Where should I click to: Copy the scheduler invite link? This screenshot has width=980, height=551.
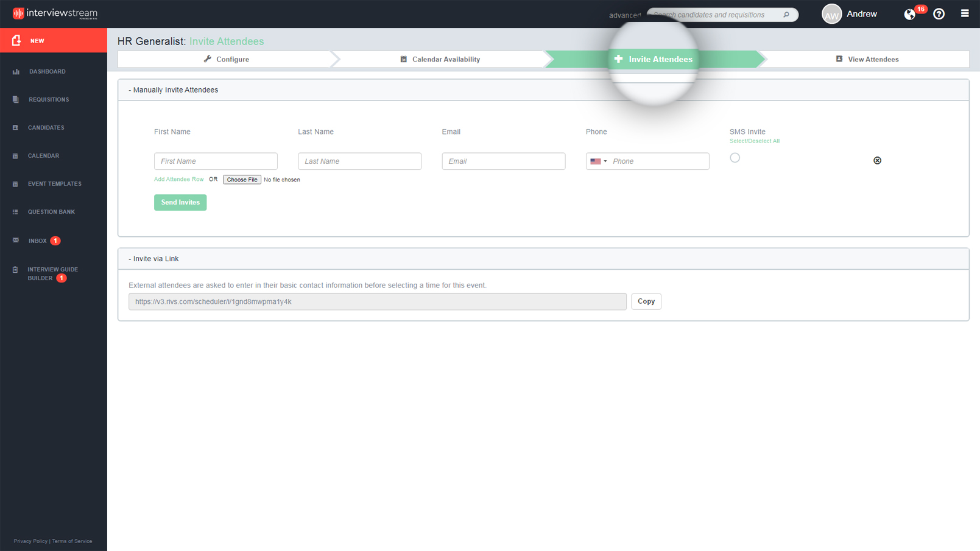[646, 301]
